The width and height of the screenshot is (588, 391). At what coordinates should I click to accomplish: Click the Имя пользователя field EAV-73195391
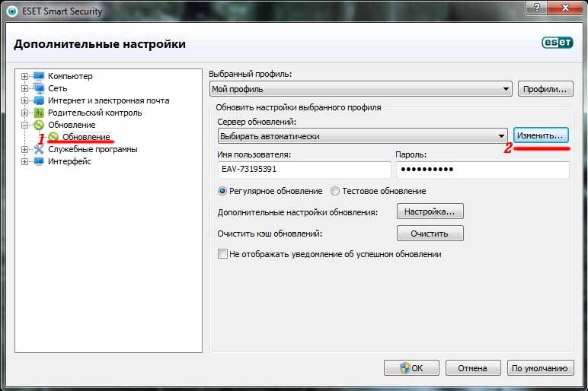(304, 170)
